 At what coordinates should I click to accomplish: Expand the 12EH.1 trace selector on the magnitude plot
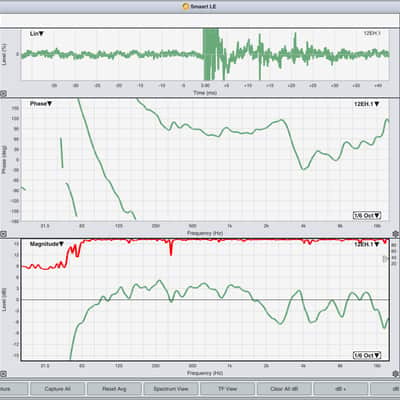(x=367, y=244)
